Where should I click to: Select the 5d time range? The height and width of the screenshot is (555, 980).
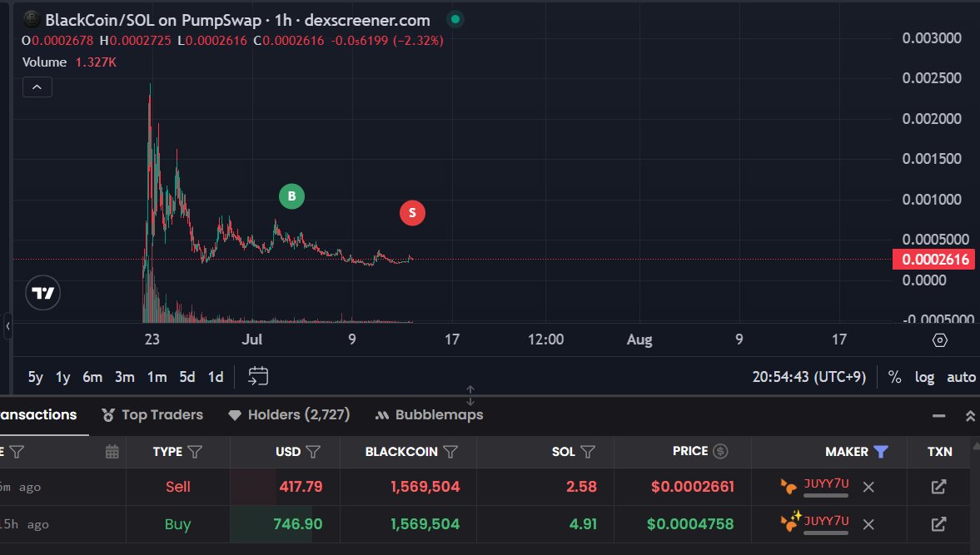tap(187, 377)
